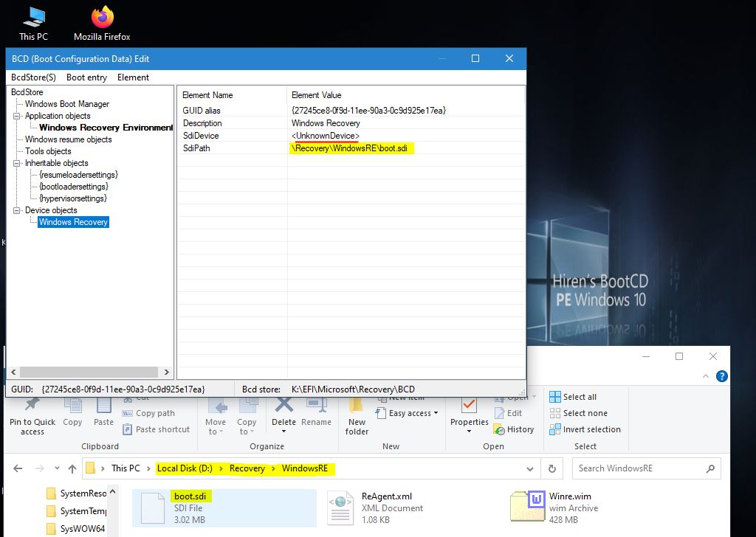Refresh the WindowsRE folder view

coord(551,468)
